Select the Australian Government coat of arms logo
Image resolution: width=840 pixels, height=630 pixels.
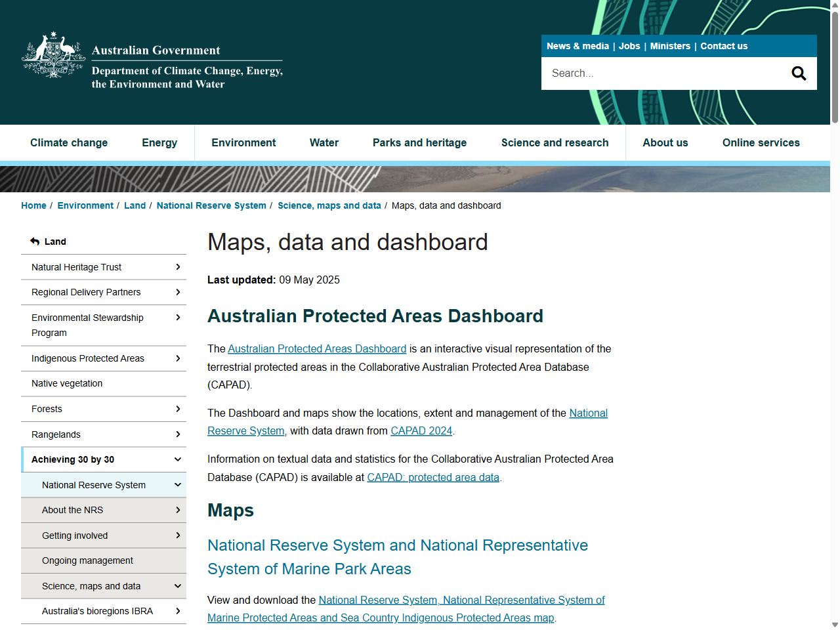(53, 54)
